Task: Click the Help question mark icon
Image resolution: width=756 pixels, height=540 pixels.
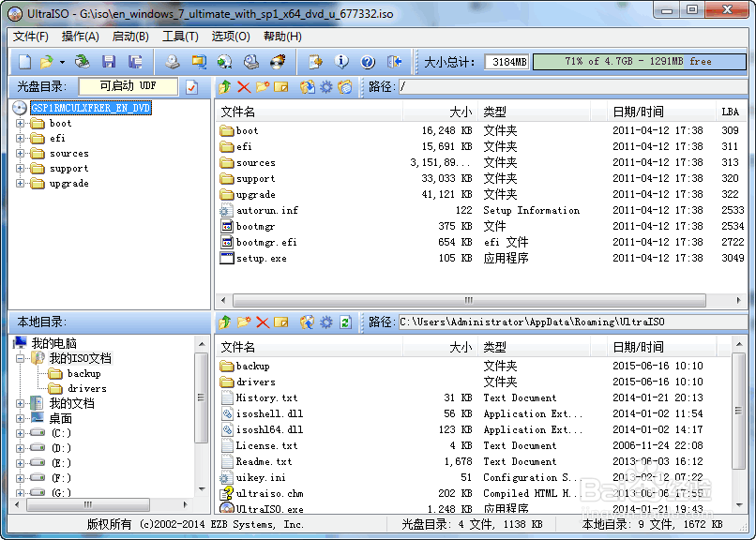Action: [368, 62]
